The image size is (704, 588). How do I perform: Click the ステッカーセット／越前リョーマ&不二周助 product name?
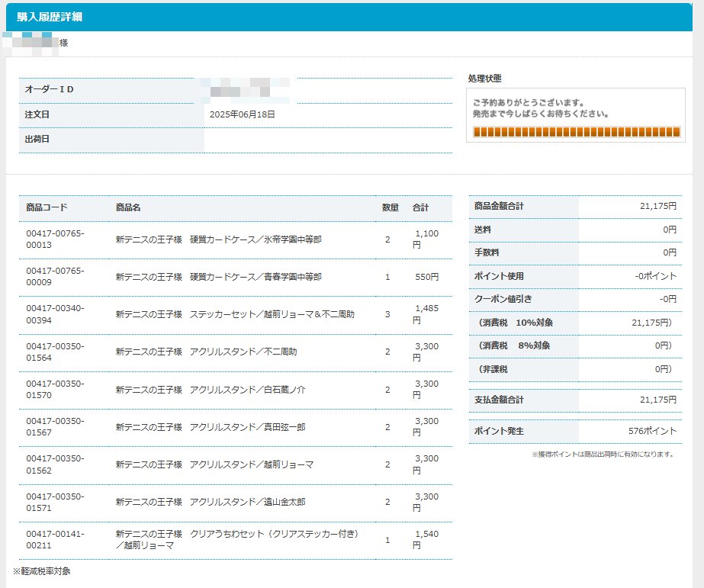[235, 314]
